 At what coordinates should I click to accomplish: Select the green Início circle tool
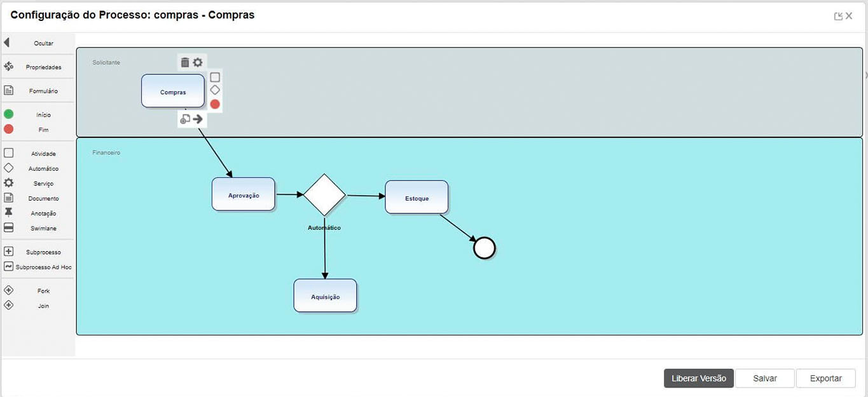click(x=9, y=114)
